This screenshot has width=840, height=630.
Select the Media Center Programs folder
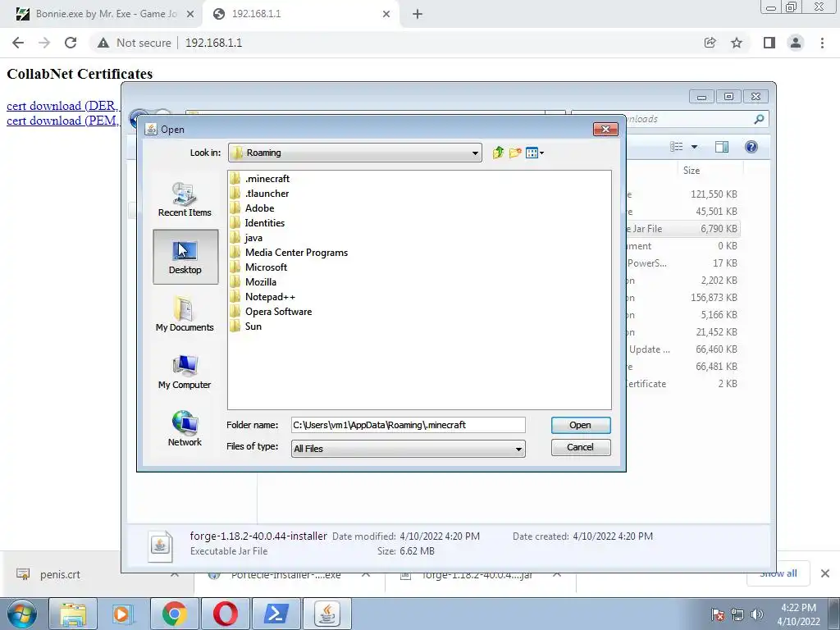click(x=289, y=253)
